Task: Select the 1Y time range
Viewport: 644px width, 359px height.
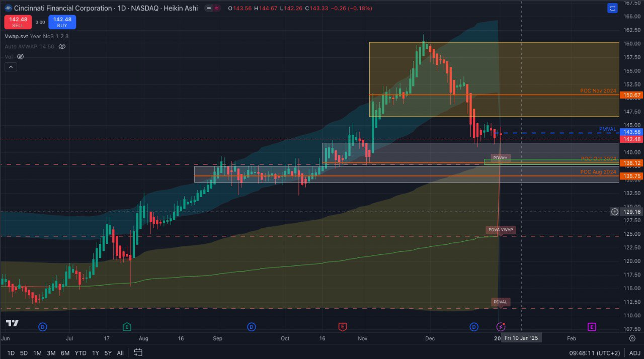Action: point(95,353)
